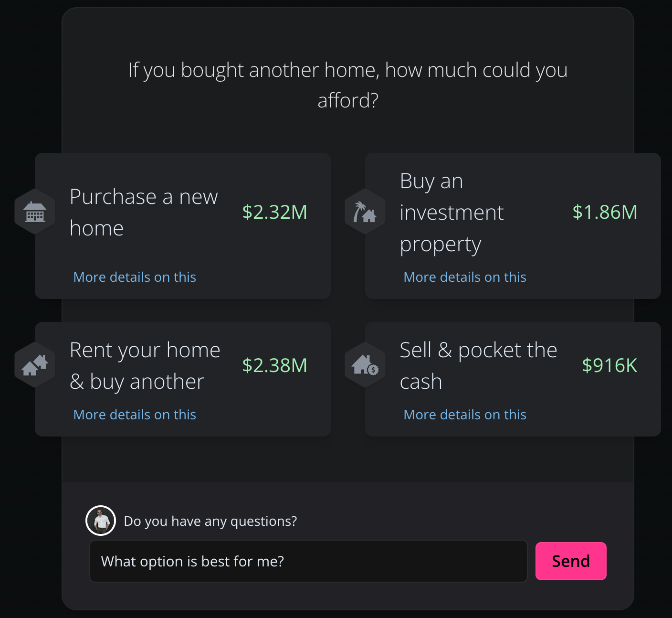Click the building icon beside Purchase a new home
Image resolution: width=672 pixels, height=618 pixels.
click(35, 212)
